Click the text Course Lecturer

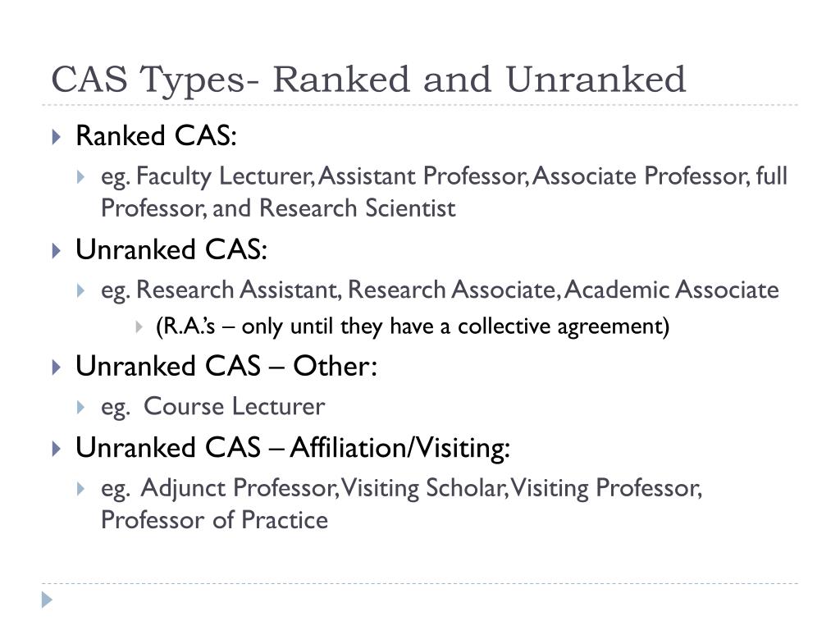234,407
